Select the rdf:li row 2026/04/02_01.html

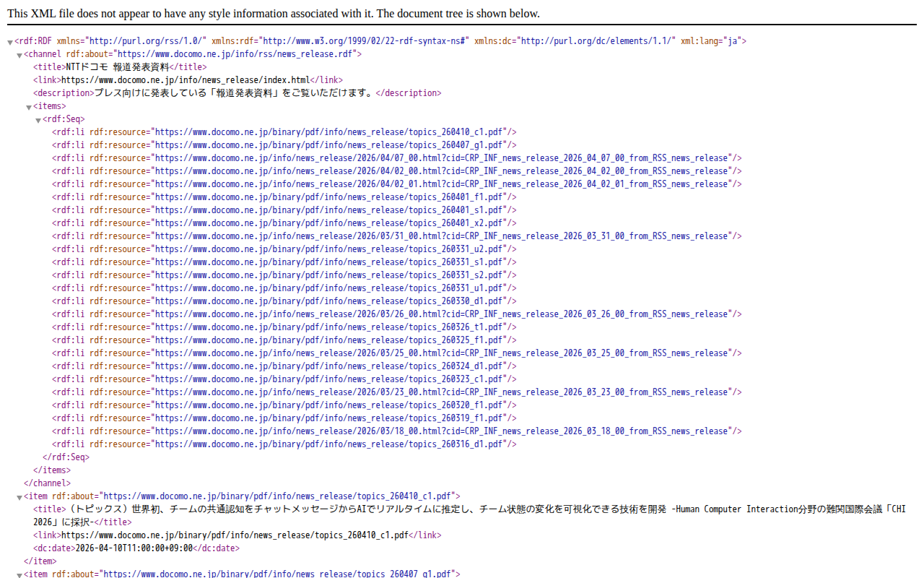397,184
